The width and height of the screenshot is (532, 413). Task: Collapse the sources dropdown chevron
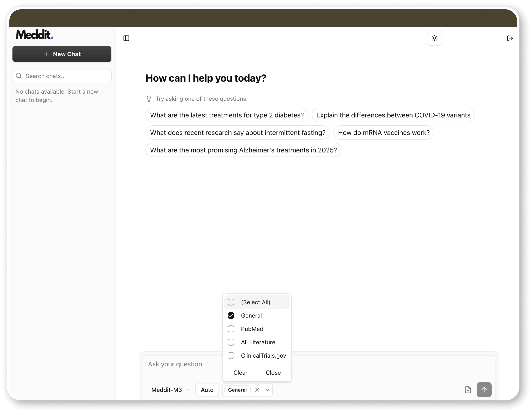(x=267, y=390)
